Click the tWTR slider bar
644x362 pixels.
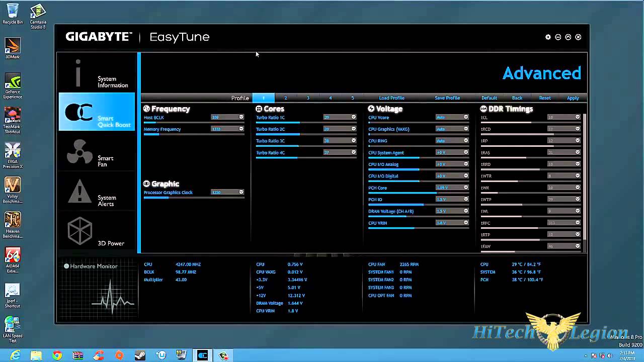530,181
